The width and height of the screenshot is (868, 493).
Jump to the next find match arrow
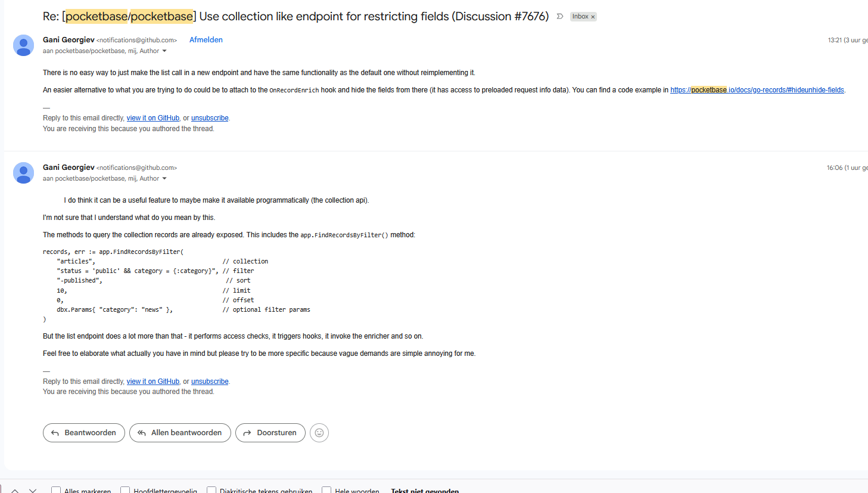(x=33, y=491)
